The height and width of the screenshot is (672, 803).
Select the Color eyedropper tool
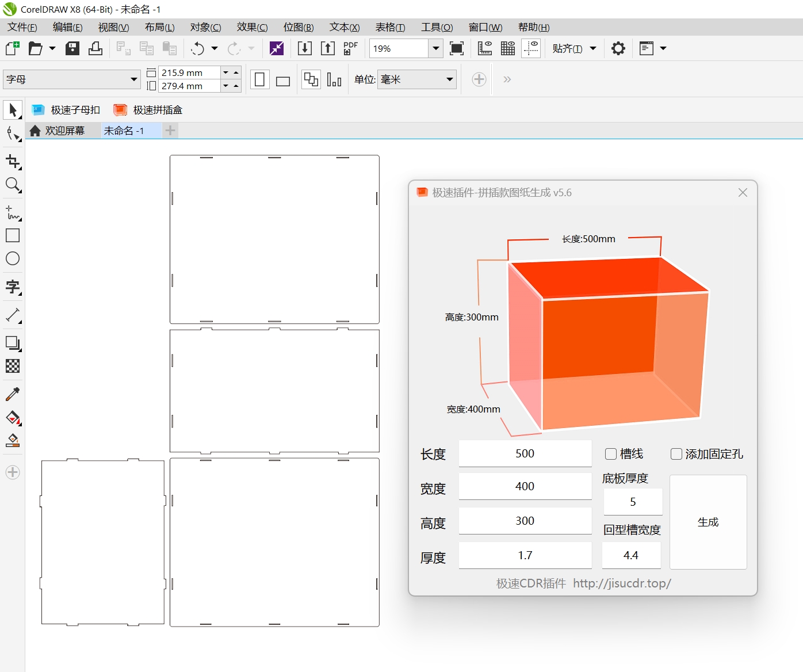point(13,394)
